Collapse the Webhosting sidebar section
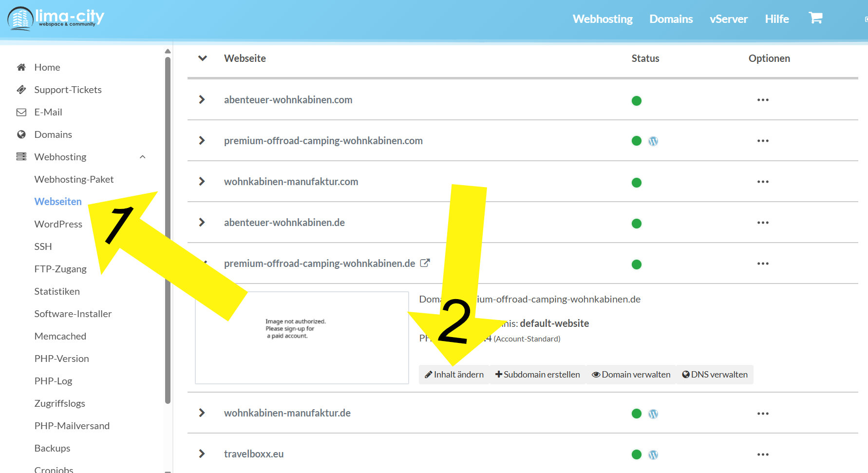This screenshot has height=473, width=868. point(142,157)
